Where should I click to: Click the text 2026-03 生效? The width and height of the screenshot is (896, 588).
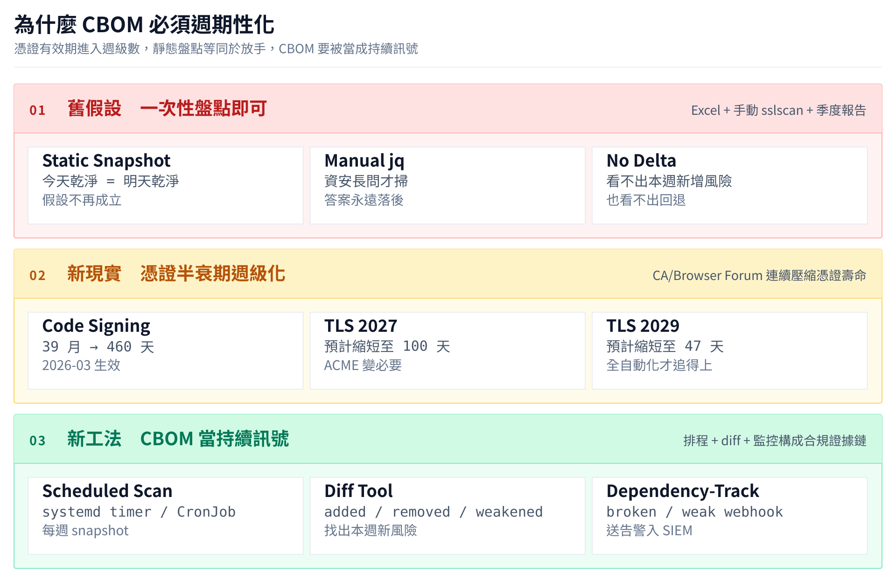(81, 365)
